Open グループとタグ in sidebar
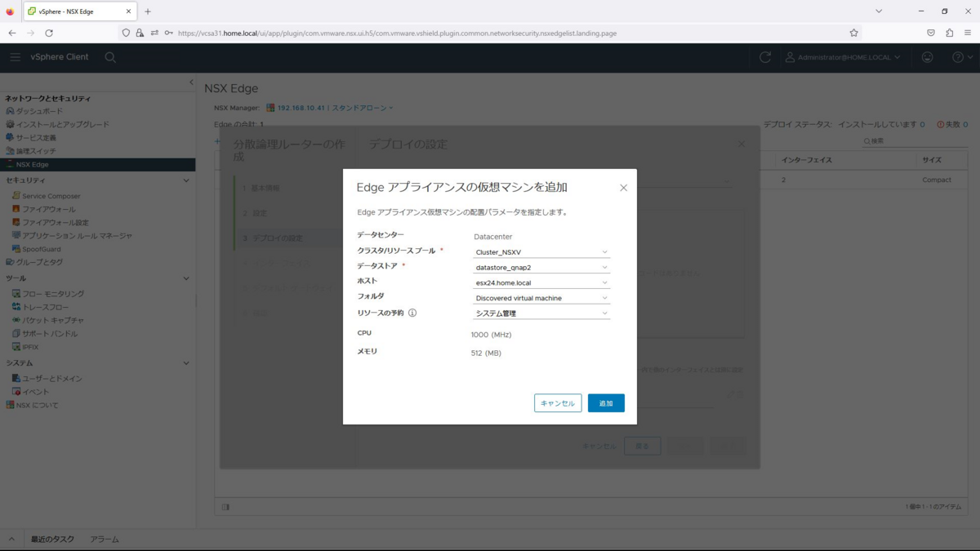The height and width of the screenshot is (551, 980). point(39,262)
